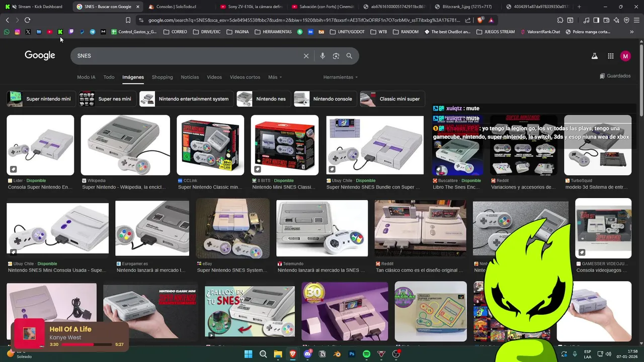Close the SNES - Buscar con Google tab

pyautogui.click(x=138, y=7)
